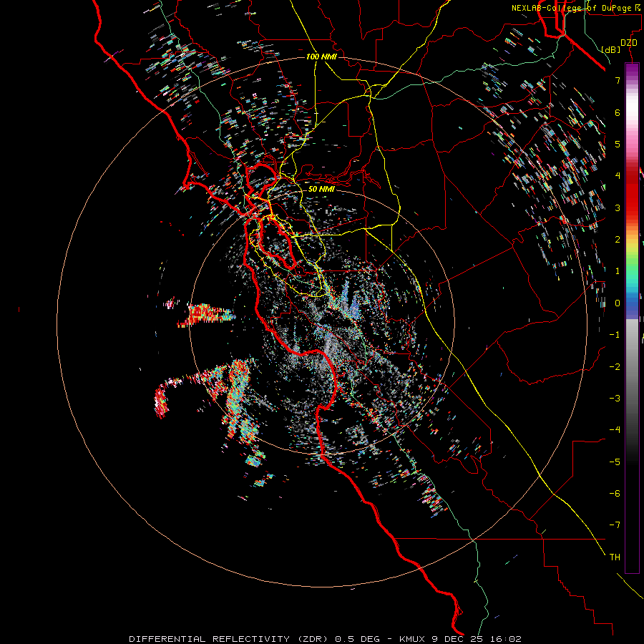Image resolution: width=644 pixels, height=644 pixels.
Task: Click the [dB] unit label
Action: tap(611, 49)
